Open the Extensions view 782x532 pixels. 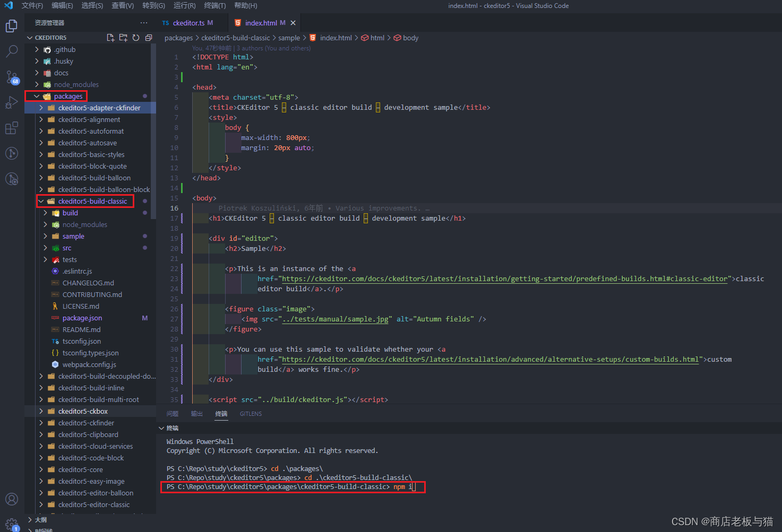(x=12, y=128)
